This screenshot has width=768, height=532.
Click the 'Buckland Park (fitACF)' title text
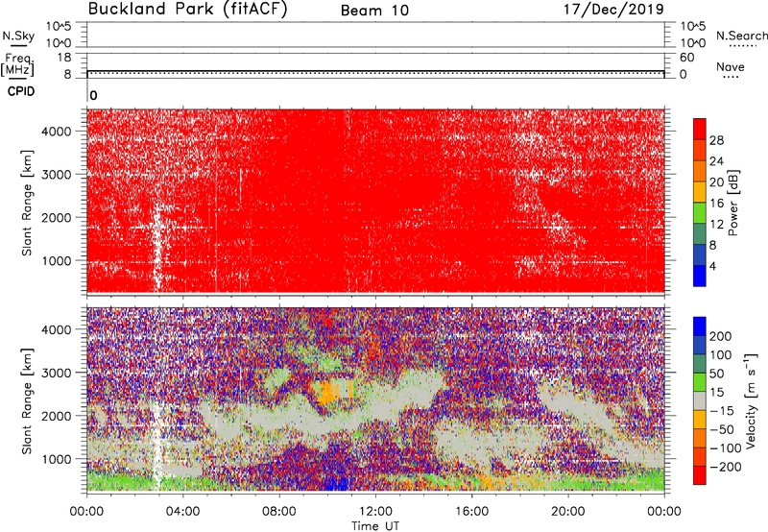(x=187, y=9)
